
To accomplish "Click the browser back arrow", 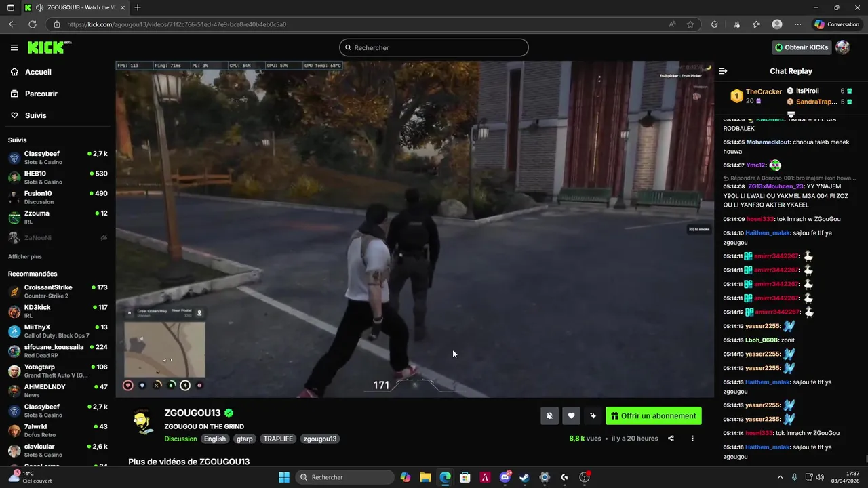I will pyautogui.click(x=12, y=24).
